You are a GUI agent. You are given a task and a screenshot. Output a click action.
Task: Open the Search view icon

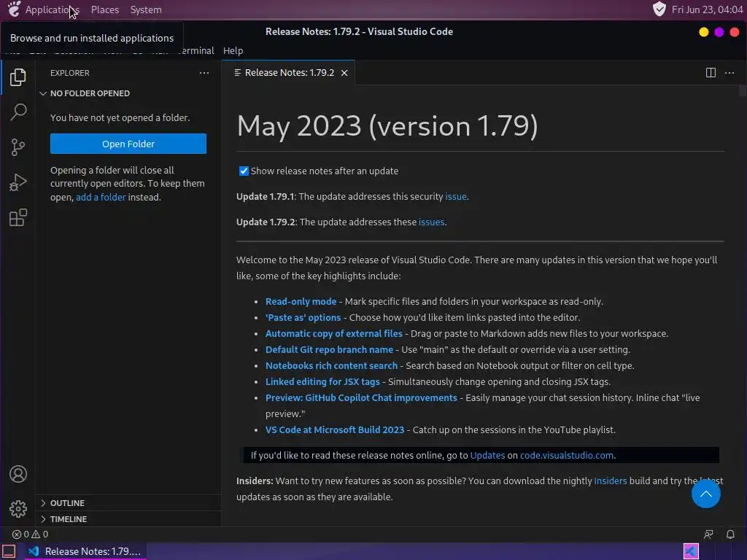click(18, 112)
